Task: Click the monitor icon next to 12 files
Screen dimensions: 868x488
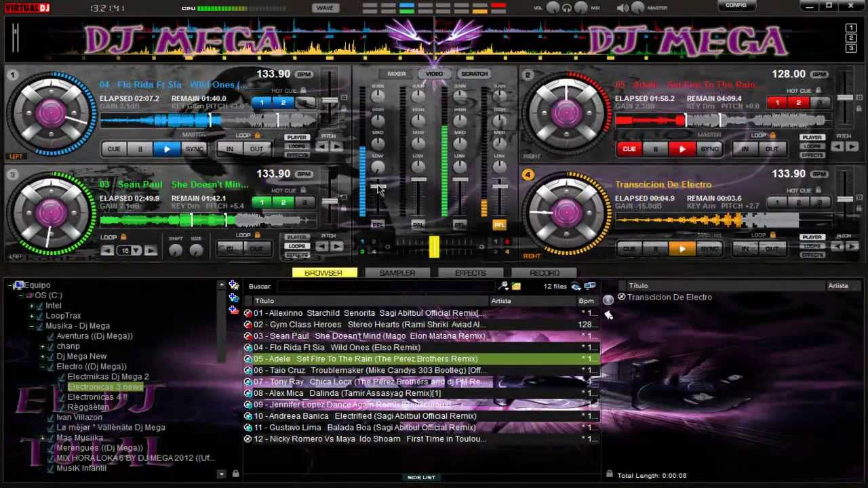Action: pyautogui.click(x=589, y=286)
